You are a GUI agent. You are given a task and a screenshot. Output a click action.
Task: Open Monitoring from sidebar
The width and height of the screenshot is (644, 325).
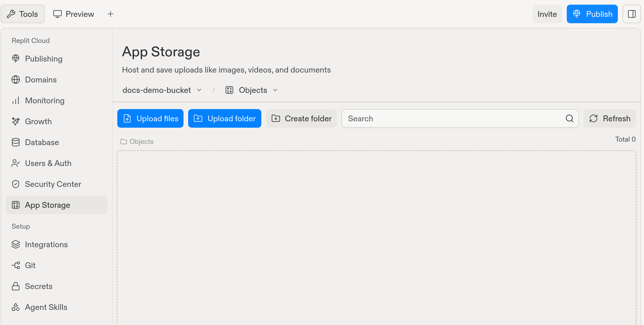click(x=57, y=100)
